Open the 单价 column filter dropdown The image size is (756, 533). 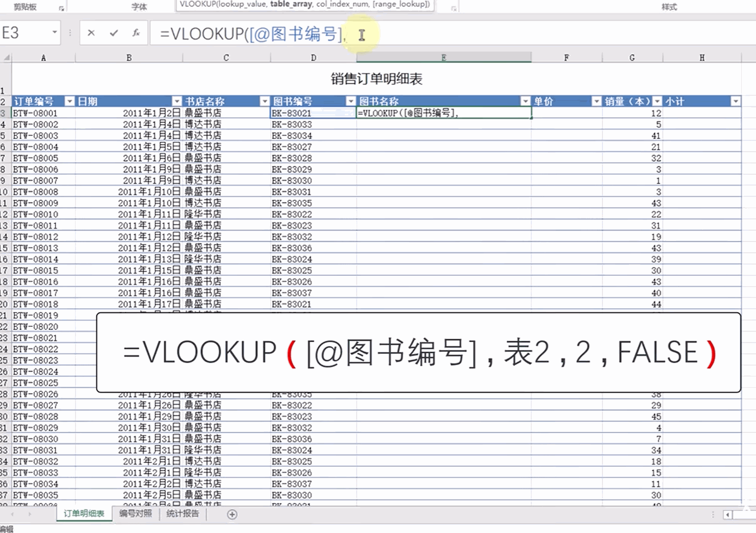597,101
